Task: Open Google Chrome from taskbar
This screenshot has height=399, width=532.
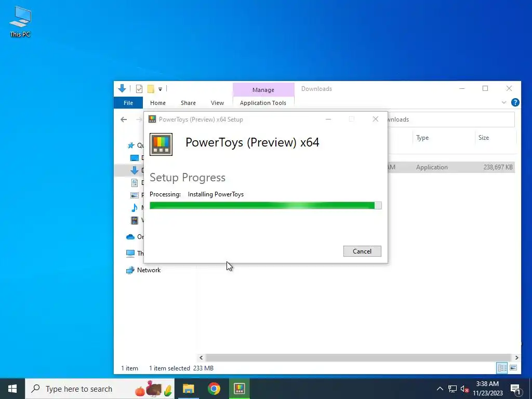Action: [x=214, y=389]
